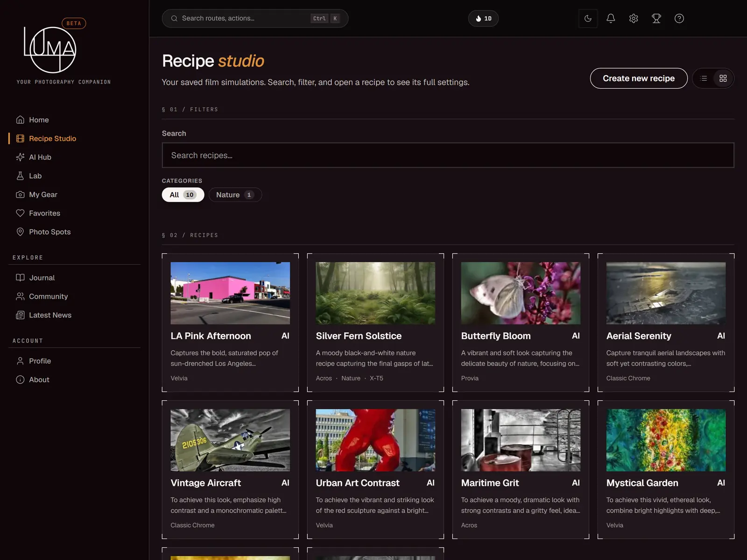This screenshot has height=560, width=747.
Task: Open Photo Spots pin icon
Action: [x=20, y=232]
